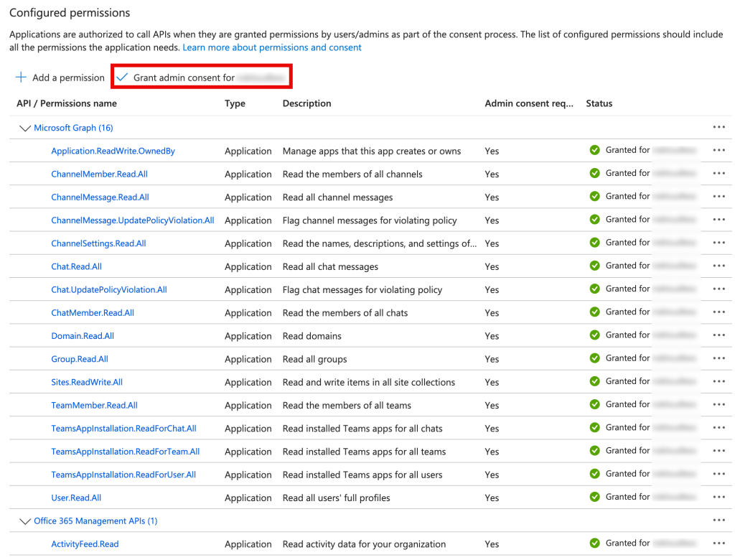The width and height of the screenshot is (735, 560).
Task: Open ellipsis menu for ActivityFeed.Read row
Action: [x=718, y=543]
